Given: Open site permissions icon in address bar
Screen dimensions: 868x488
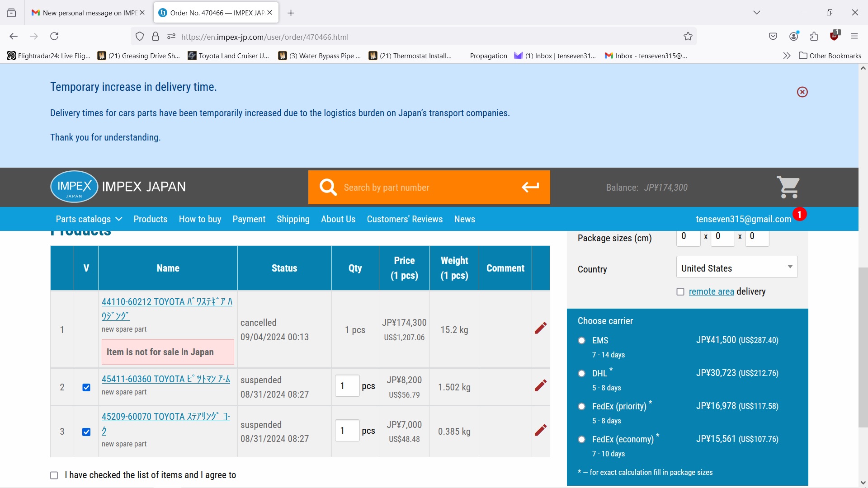Looking at the screenshot, I should (x=171, y=37).
